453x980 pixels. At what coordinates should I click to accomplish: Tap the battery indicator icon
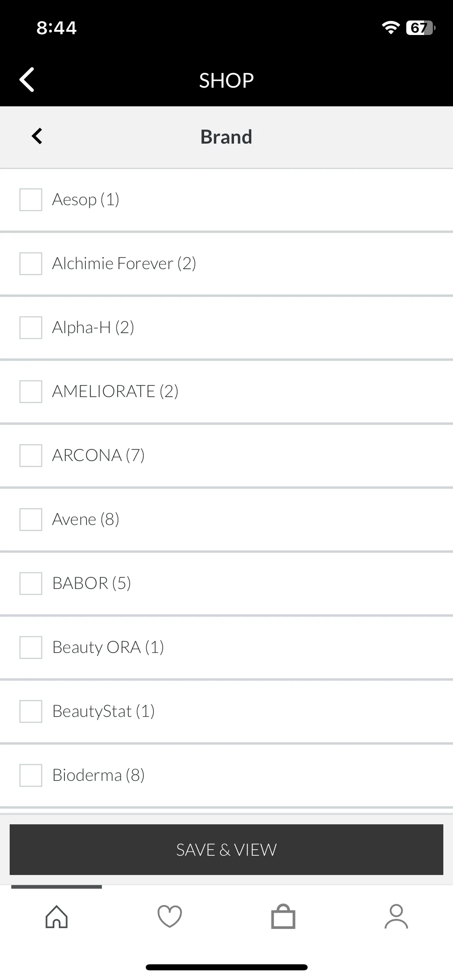421,28
